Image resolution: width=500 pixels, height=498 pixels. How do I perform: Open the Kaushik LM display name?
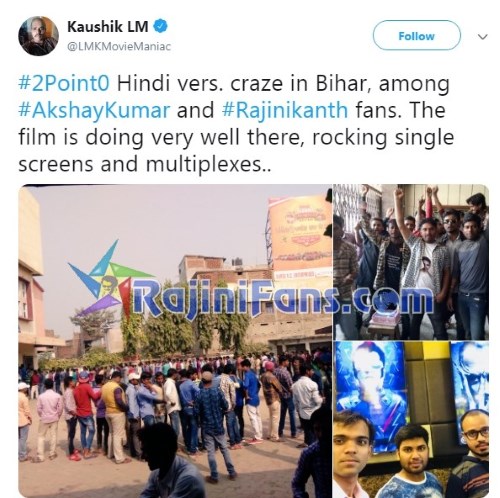pyautogui.click(x=108, y=27)
